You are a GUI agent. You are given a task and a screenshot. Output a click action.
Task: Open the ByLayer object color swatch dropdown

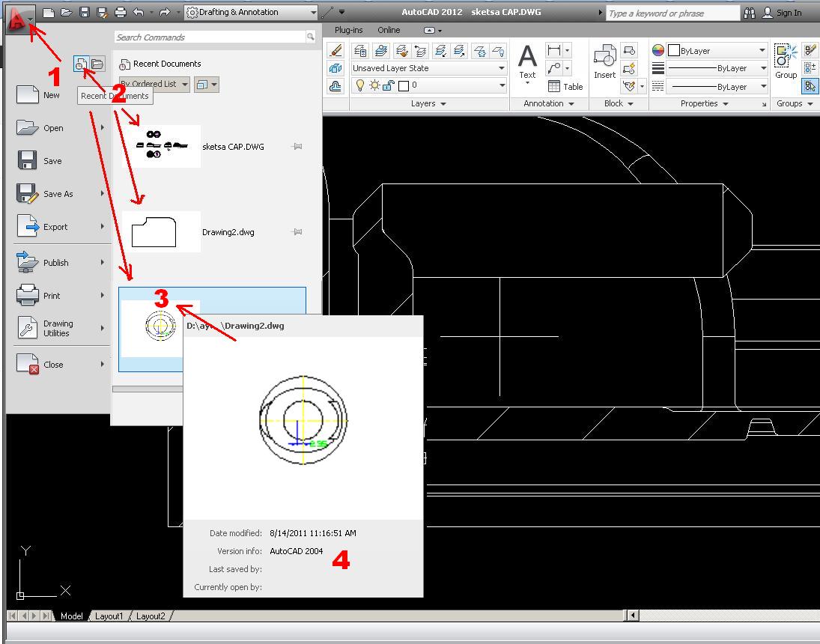point(717,51)
